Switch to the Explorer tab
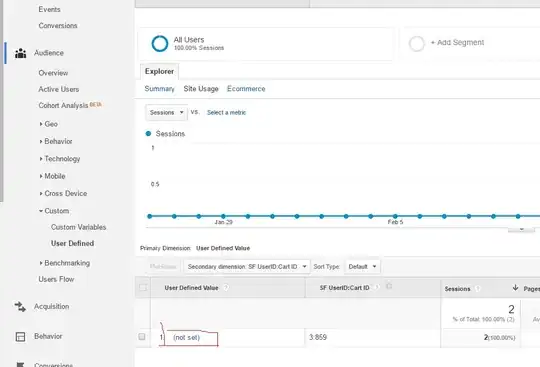540x367 pixels. pos(159,72)
